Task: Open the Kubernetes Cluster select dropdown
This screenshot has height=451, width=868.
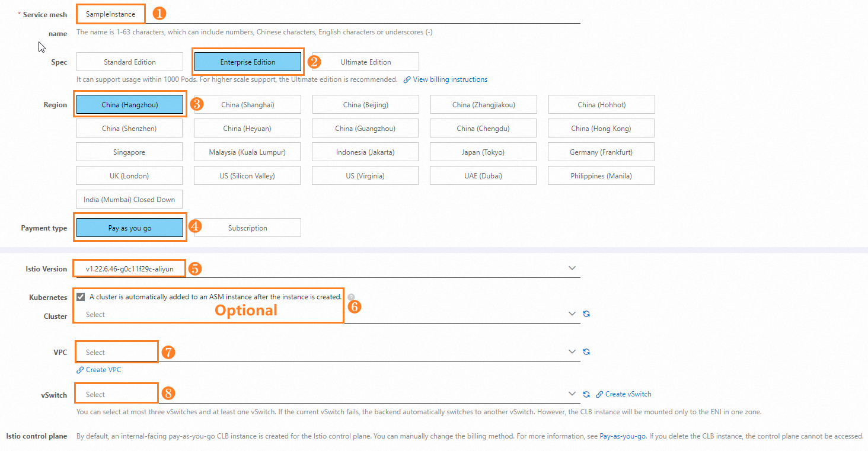Action: tap(328, 315)
